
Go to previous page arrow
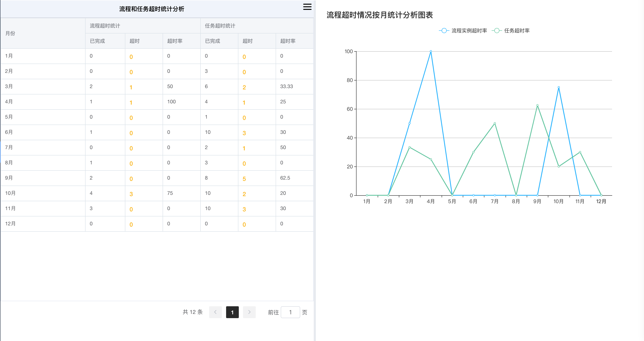(215, 312)
